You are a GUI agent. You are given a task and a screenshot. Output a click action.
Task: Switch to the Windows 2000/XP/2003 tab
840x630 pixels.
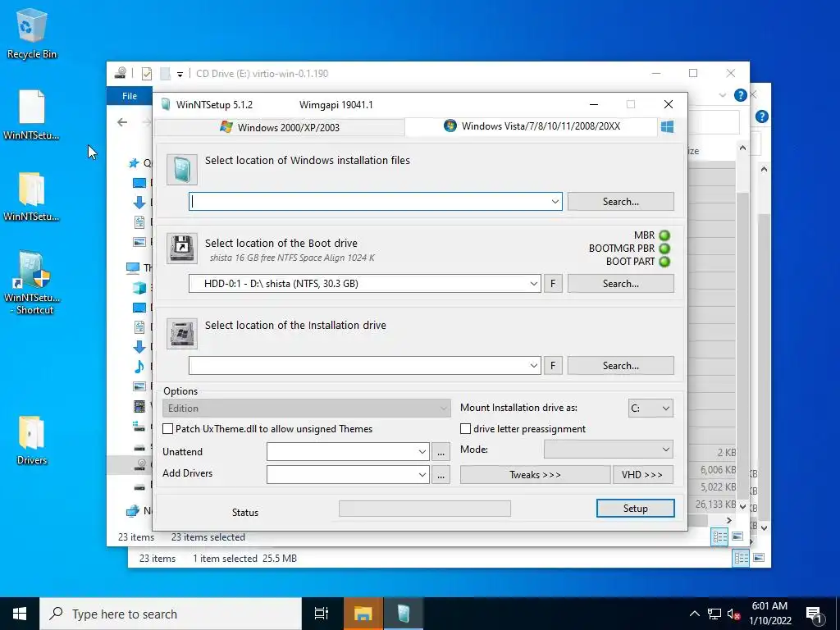pyautogui.click(x=280, y=127)
